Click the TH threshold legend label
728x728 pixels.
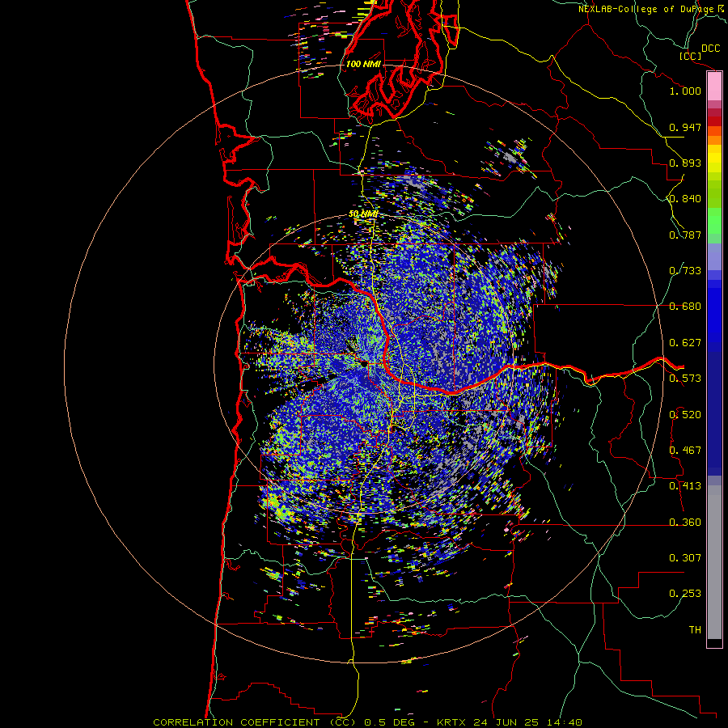695,630
